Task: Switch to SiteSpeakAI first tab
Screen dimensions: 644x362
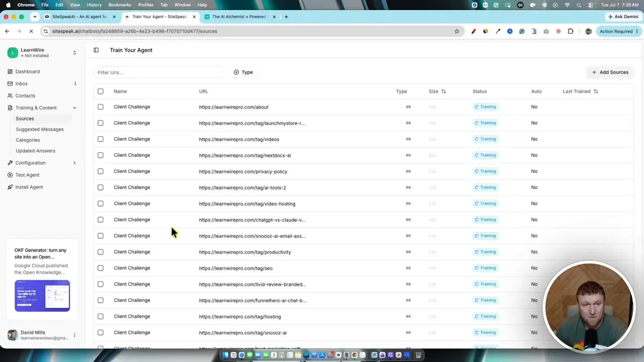Action: point(79,17)
